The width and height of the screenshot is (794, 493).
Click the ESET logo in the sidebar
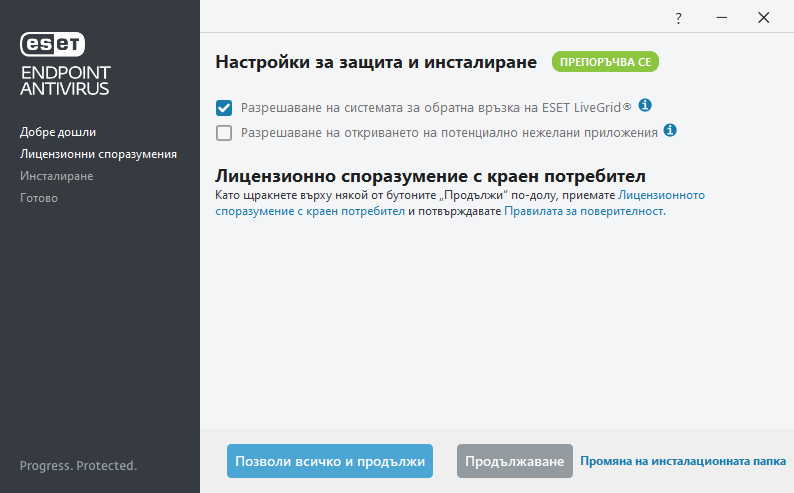53,43
